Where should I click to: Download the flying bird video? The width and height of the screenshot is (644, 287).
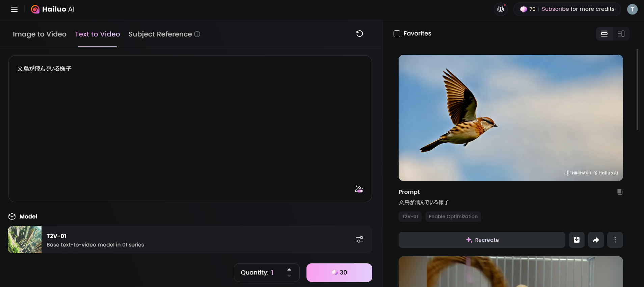(x=576, y=240)
